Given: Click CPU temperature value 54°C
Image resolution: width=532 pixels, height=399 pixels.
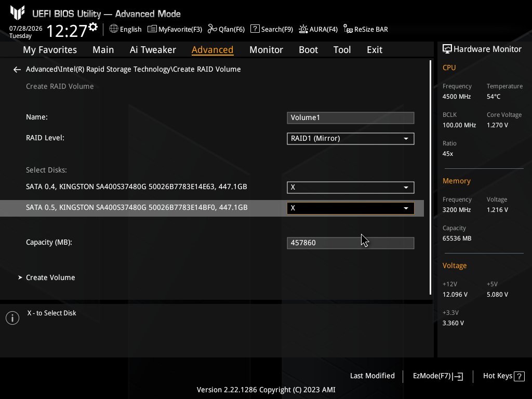Looking at the screenshot, I should coord(494,97).
